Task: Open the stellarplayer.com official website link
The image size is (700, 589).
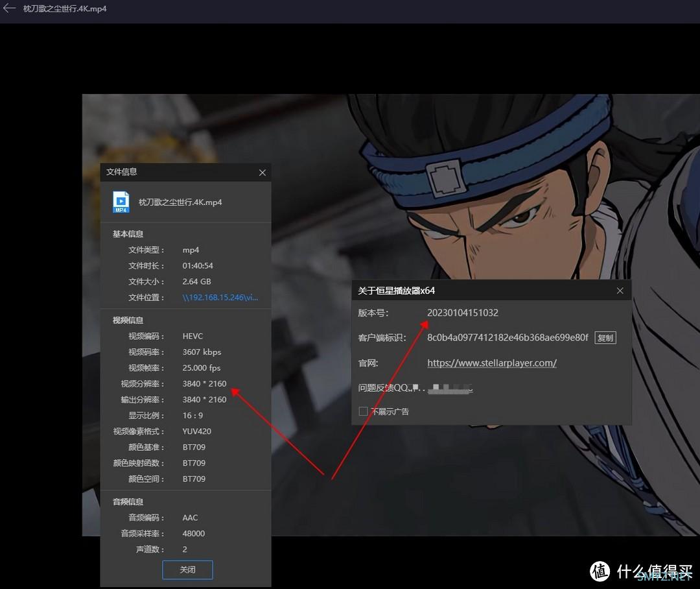Action: tap(492, 363)
